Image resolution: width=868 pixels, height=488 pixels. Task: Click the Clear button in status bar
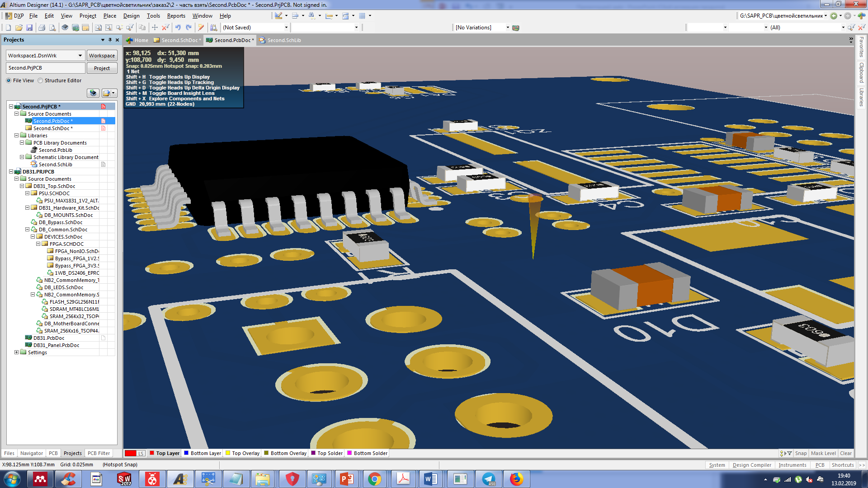click(845, 453)
